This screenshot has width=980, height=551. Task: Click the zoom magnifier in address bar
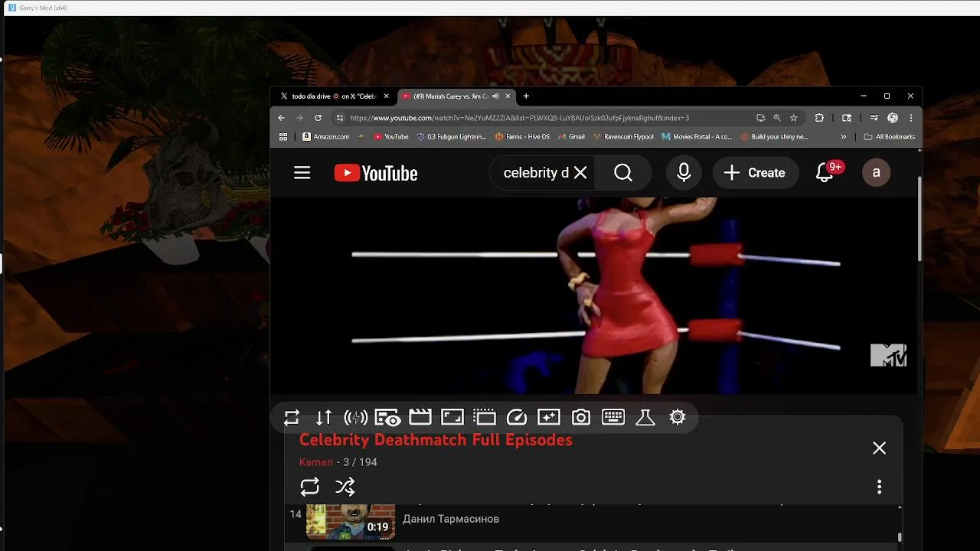point(777,118)
